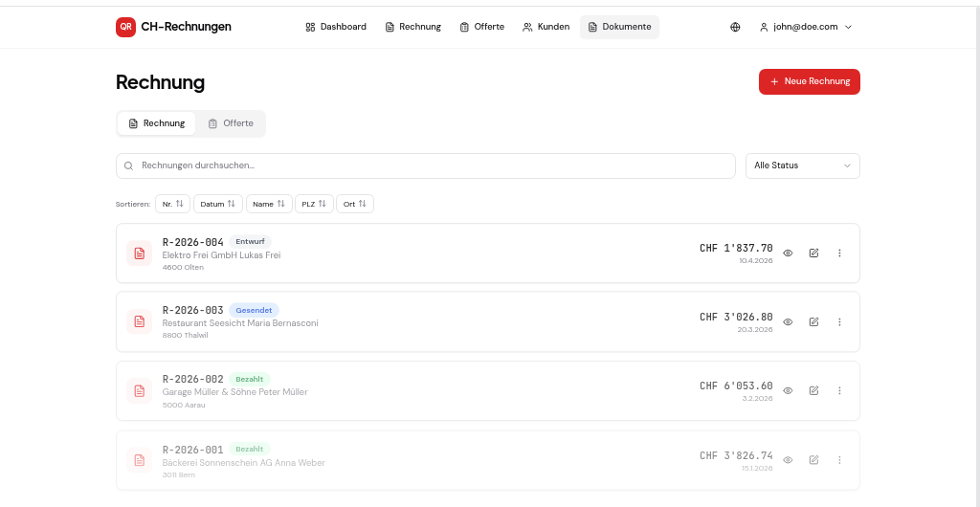Open the Dashboard page
Screen dimensions: 980x507
pos(336,27)
